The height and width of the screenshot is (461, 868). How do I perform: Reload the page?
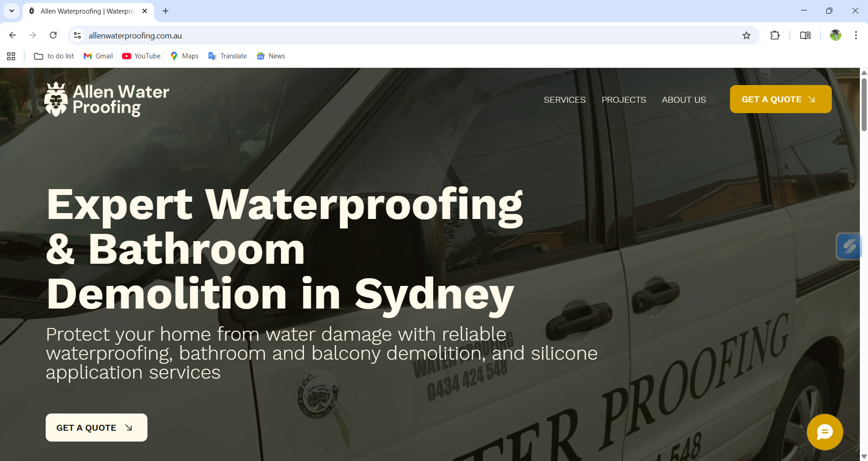pyautogui.click(x=53, y=35)
